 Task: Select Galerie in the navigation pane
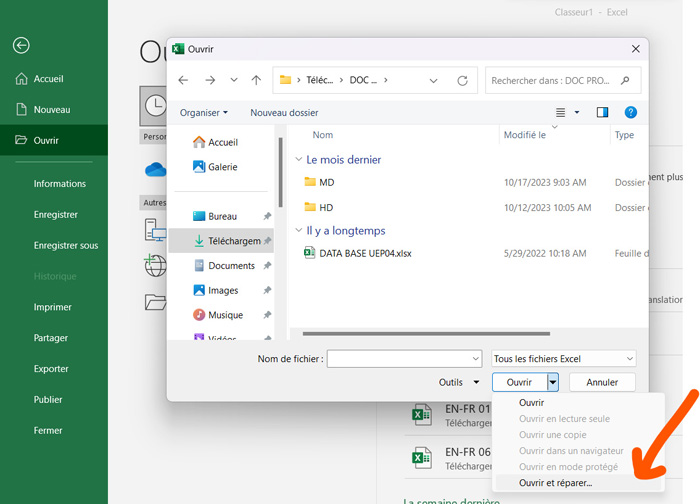[x=215, y=167]
